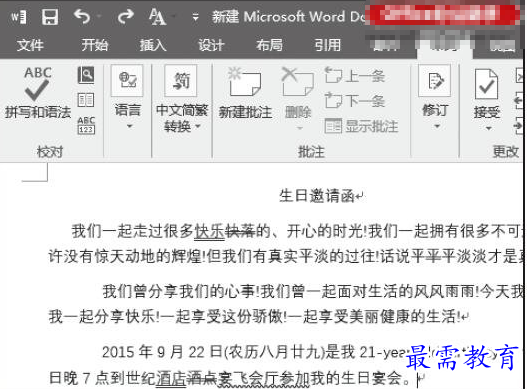Switch to the 插入 tab

(153, 45)
